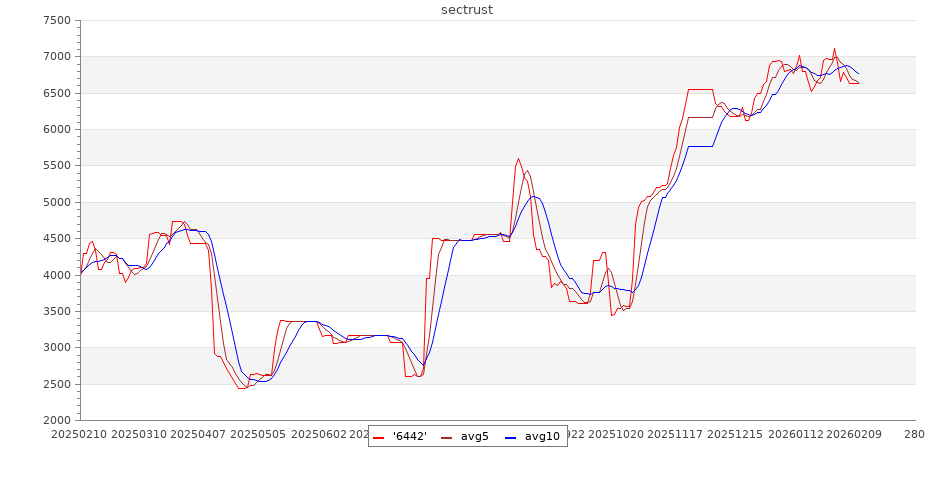Select the '6442' legend label
The width and height of the screenshot is (935, 500).
pyautogui.click(x=410, y=436)
